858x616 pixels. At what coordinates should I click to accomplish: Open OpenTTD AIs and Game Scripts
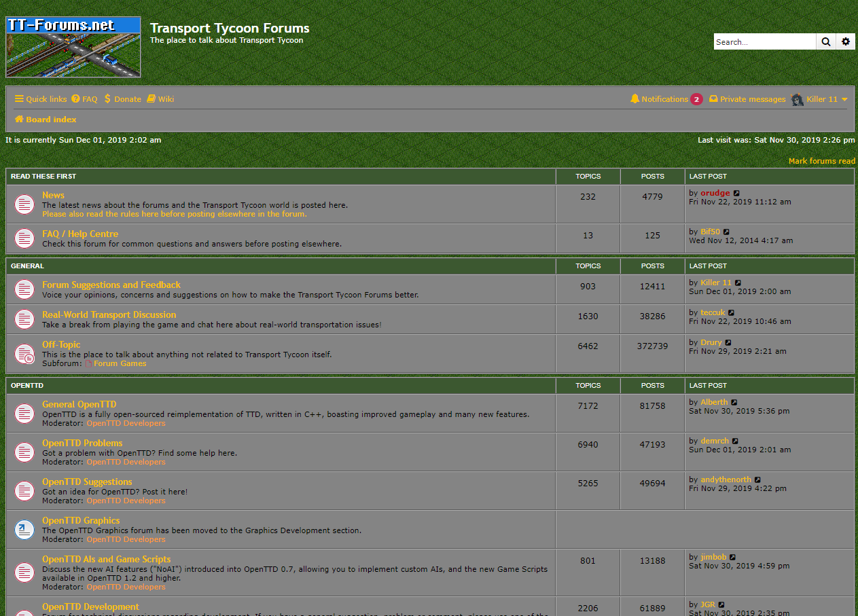107,559
